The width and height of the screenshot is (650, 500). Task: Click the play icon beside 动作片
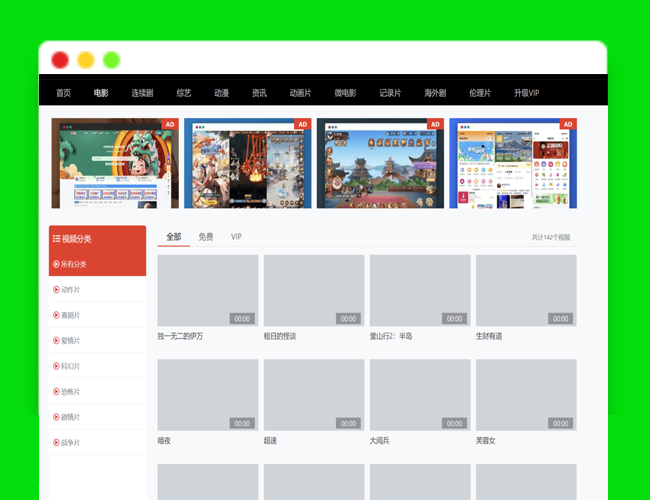pos(56,289)
